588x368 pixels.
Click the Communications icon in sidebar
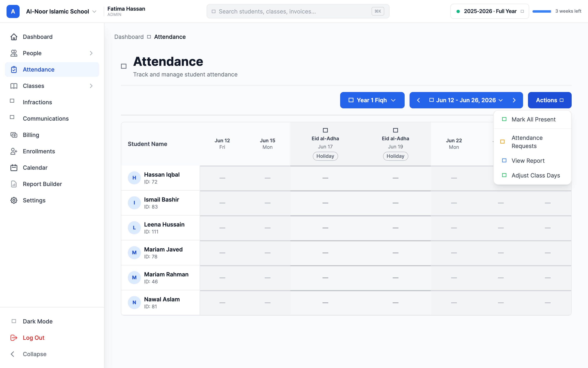point(12,117)
